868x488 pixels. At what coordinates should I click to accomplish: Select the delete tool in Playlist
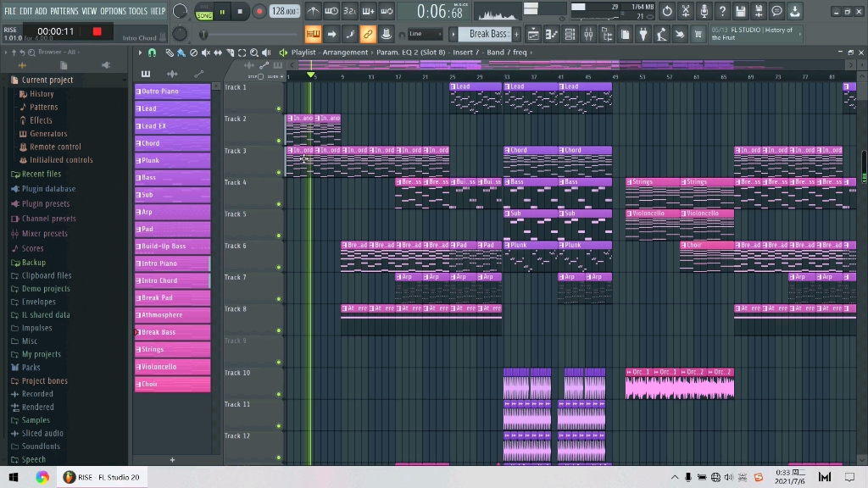pyautogui.click(x=193, y=53)
